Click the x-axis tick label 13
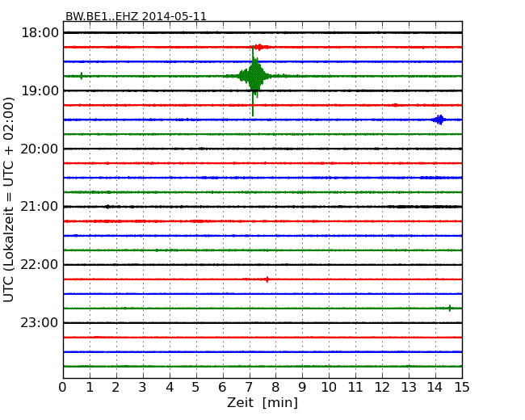Image resolution: width=525 pixels, height=420 pixels. (409, 388)
